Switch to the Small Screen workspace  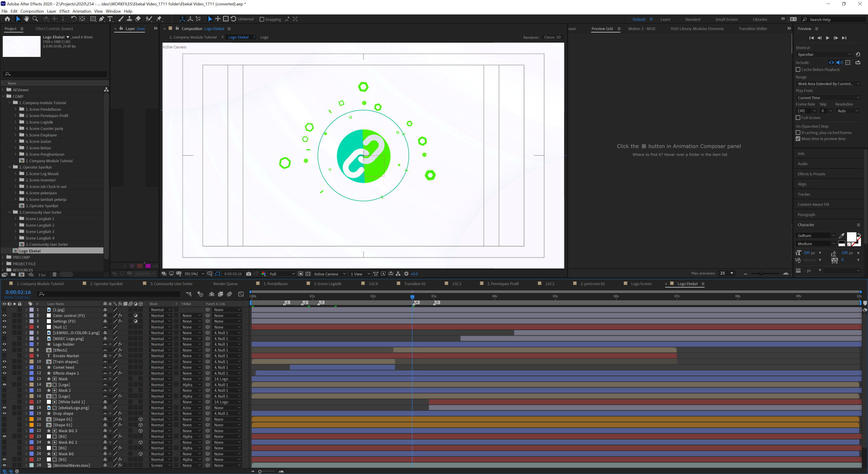click(x=726, y=19)
